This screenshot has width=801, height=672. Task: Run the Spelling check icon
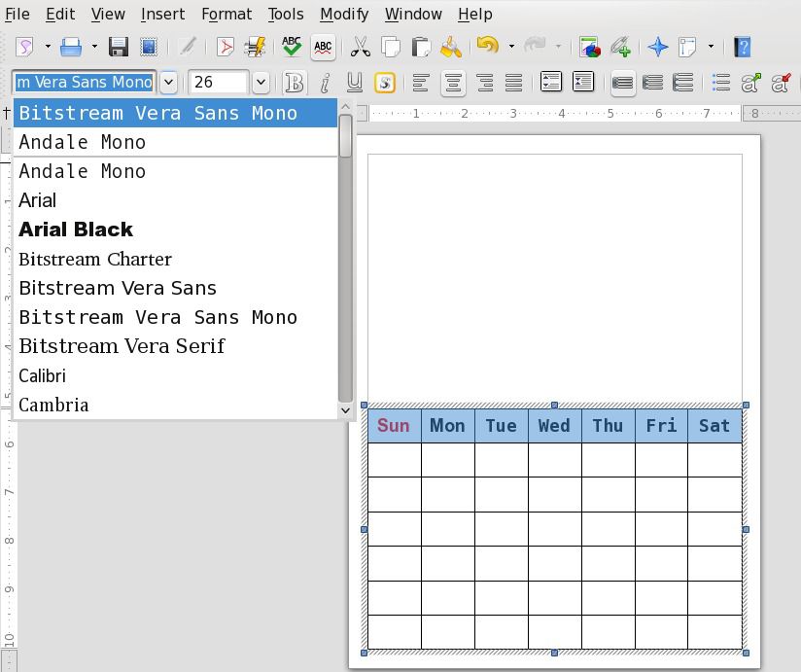(291, 47)
